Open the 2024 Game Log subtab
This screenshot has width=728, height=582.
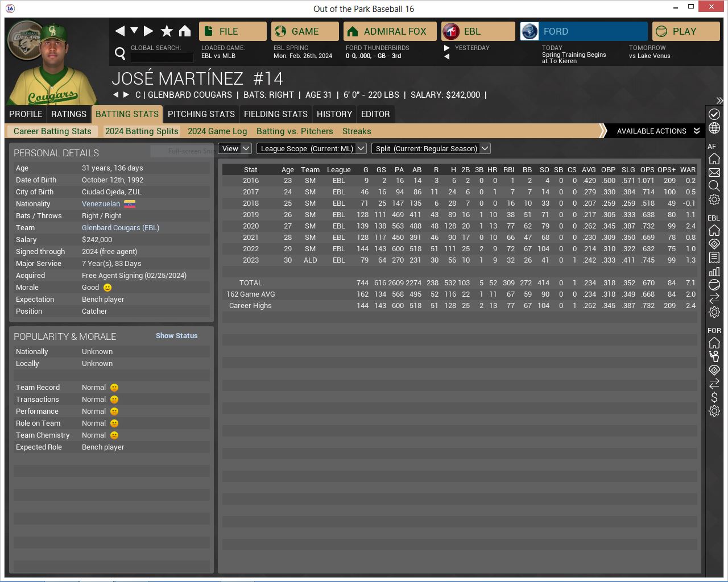(x=217, y=131)
